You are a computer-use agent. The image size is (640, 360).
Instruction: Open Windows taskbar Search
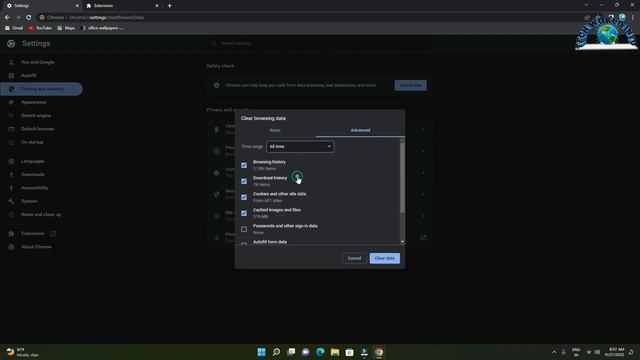[276, 352]
